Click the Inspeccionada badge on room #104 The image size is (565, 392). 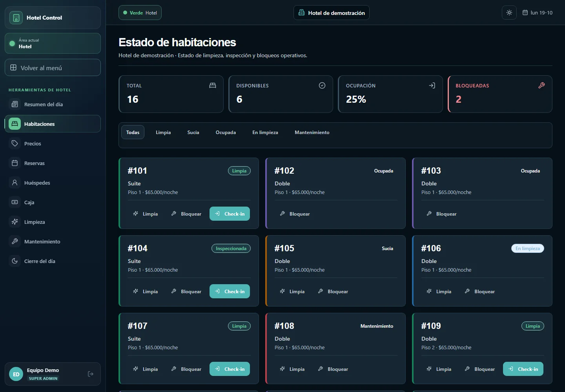click(231, 249)
